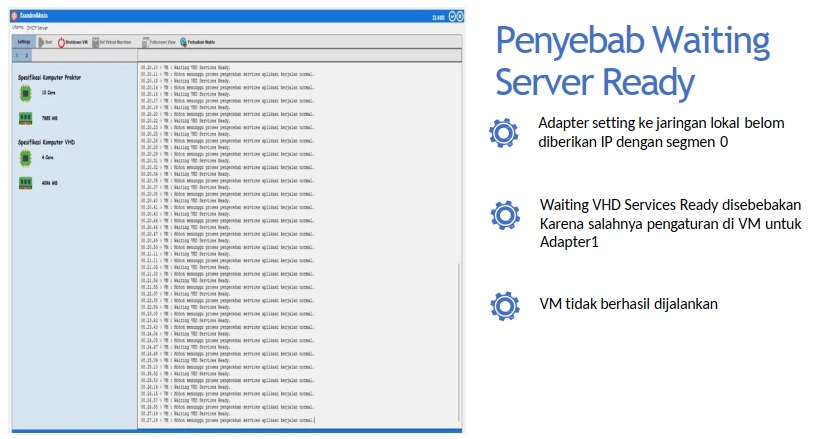
Task: Click the Perbaikan Waktu label
Action: click(x=201, y=42)
